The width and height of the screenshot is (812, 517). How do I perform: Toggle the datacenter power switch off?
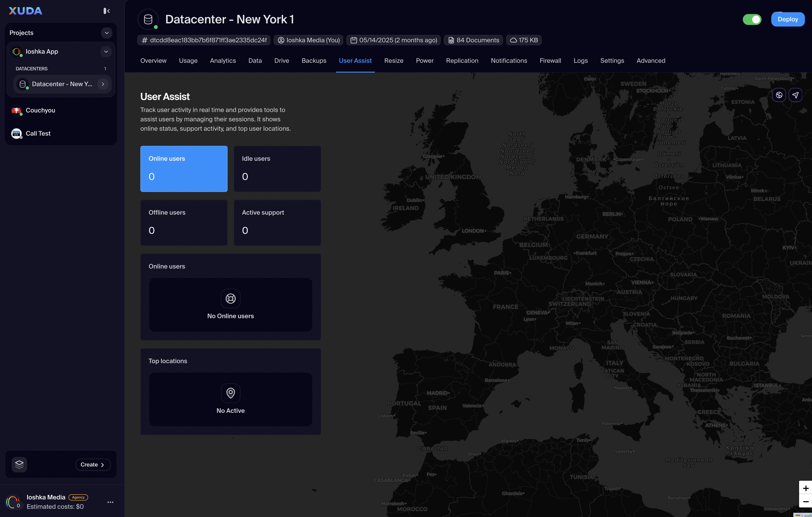pyautogui.click(x=752, y=20)
